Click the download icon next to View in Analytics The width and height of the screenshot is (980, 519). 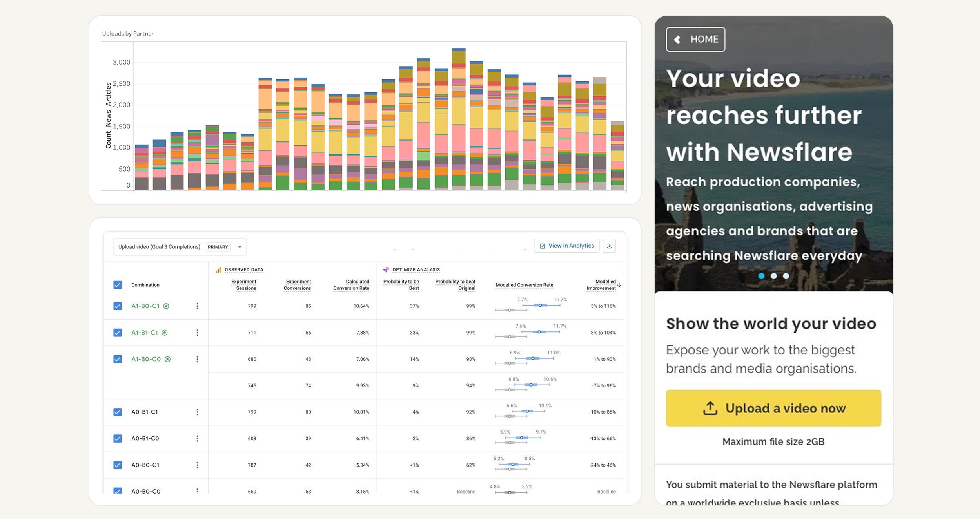coord(610,246)
